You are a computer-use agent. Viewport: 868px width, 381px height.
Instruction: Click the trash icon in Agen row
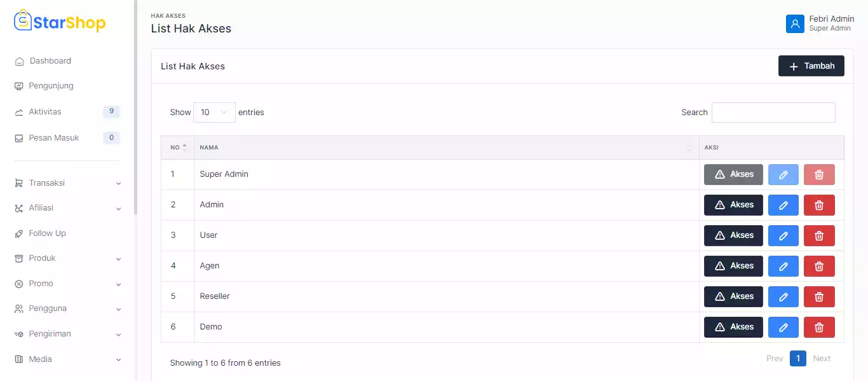[819, 266]
